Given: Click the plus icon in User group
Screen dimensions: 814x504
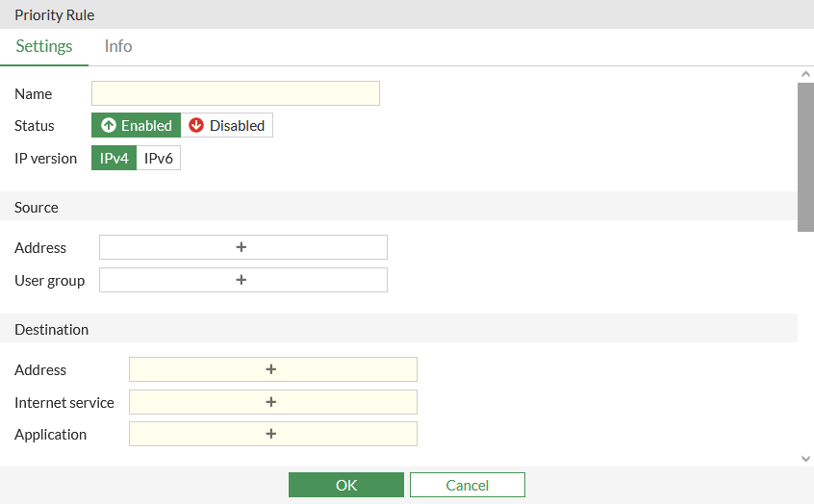Looking at the screenshot, I should [x=242, y=280].
